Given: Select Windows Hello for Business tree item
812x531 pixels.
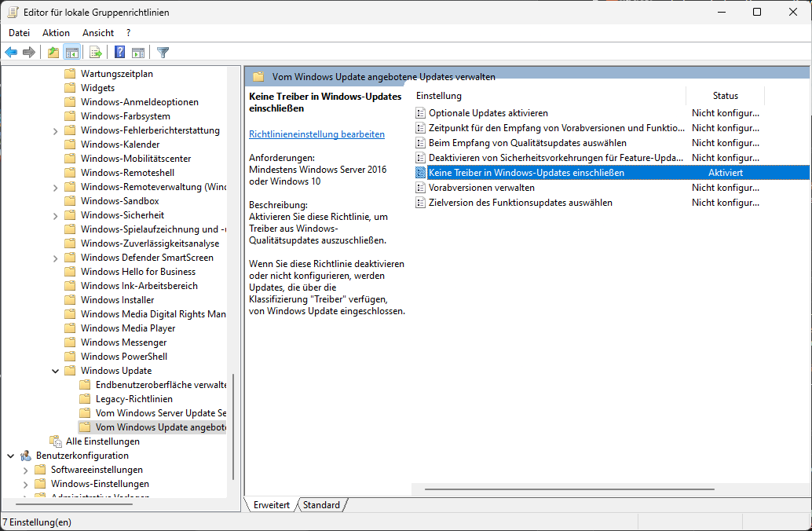Looking at the screenshot, I should point(138,272).
